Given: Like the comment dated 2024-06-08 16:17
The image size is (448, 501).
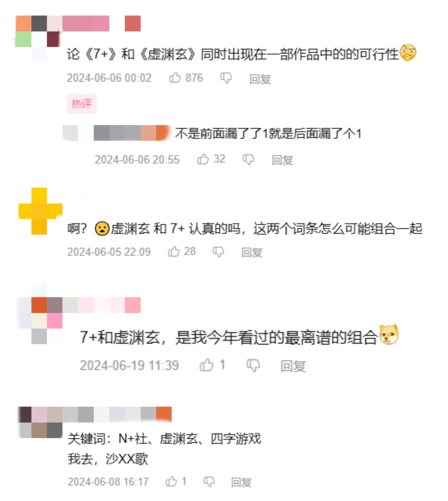Looking at the screenshot, I should (171, 481).
